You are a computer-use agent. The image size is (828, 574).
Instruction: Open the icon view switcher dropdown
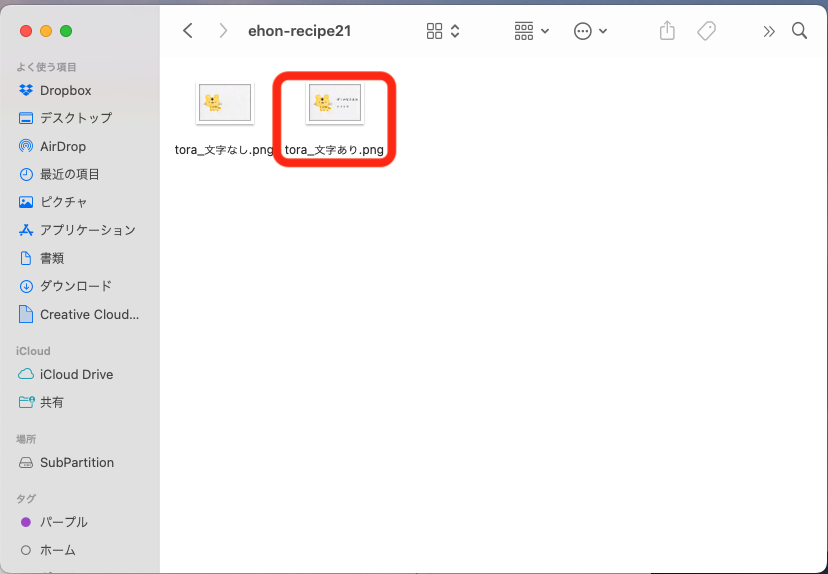point(443,31)
